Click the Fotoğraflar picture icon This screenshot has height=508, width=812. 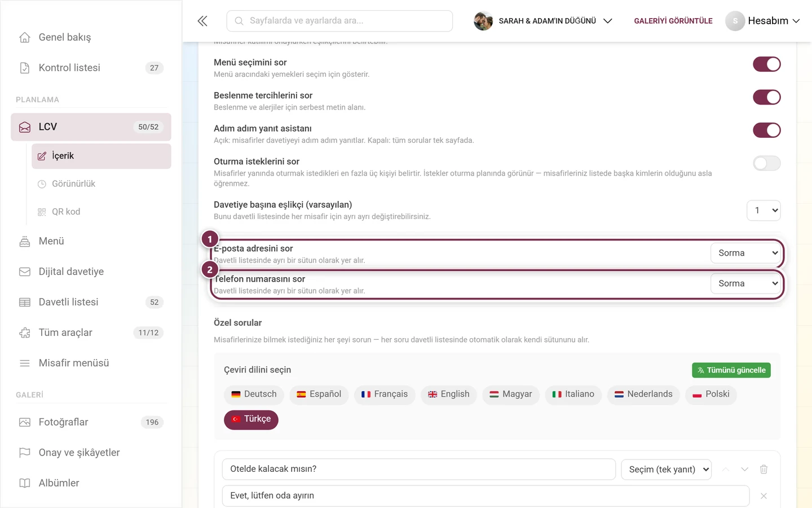tap(25, 422)
